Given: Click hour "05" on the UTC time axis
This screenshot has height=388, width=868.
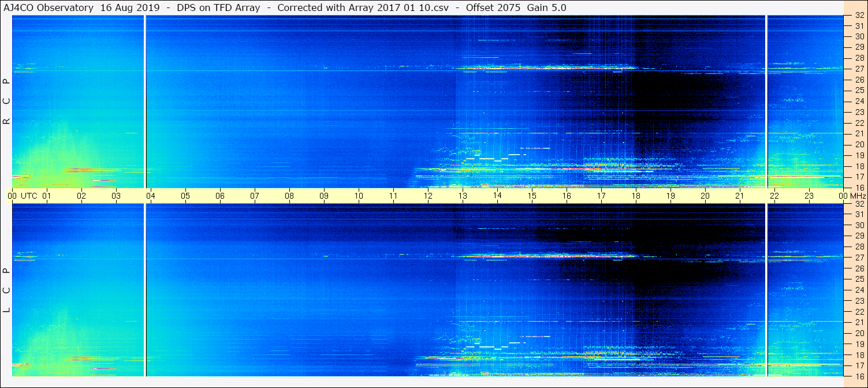Looking at the screenshot, I should (185, 196).
